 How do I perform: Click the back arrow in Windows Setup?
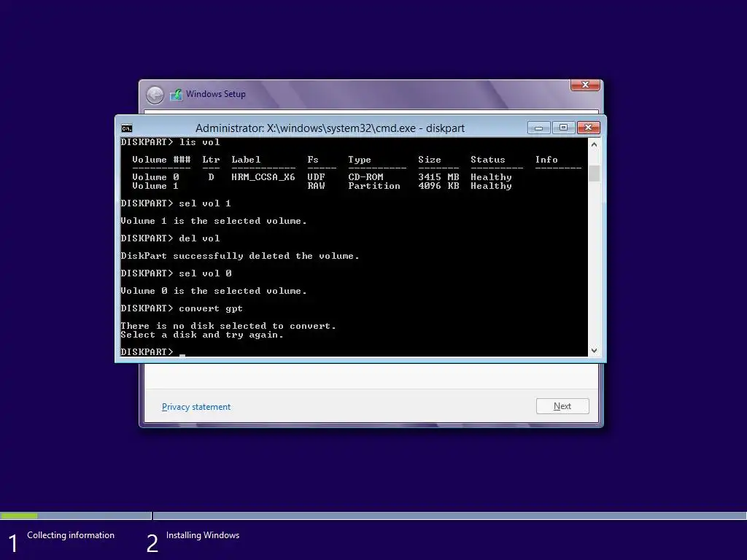click(155, 95)
